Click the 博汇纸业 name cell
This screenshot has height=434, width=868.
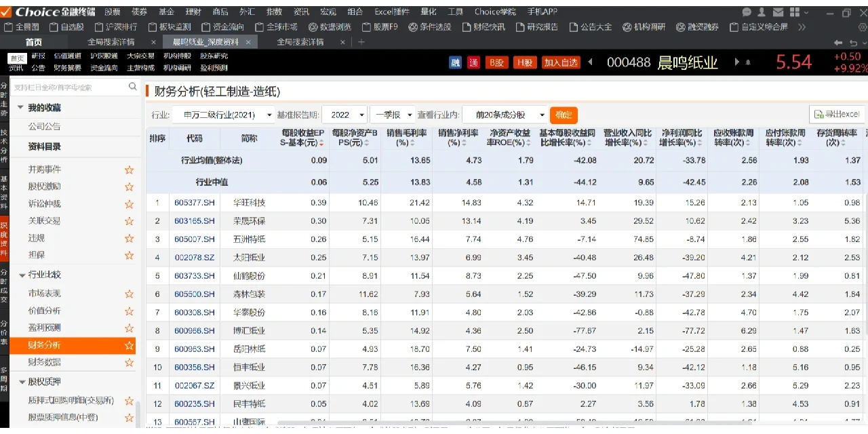coord(249,331)
